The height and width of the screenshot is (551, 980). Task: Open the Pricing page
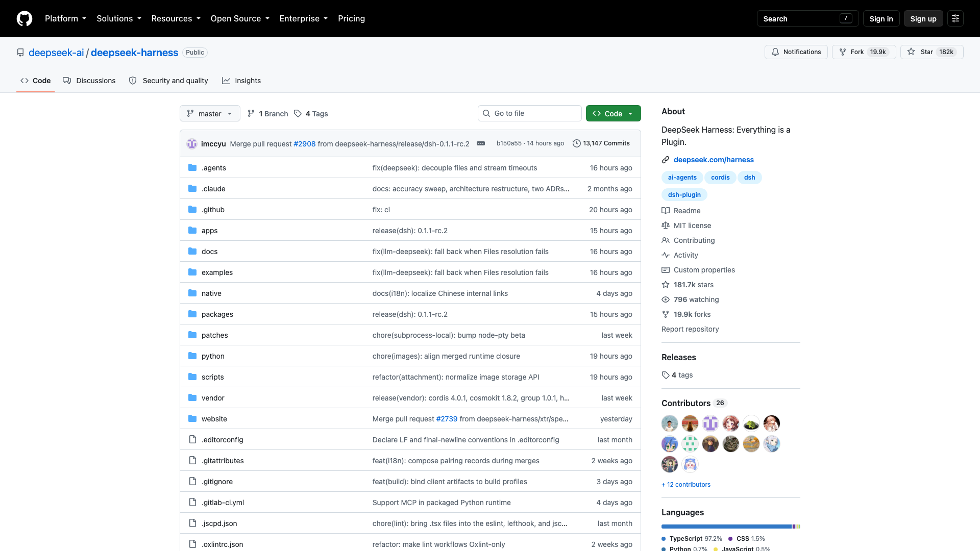tap(351, 18)
